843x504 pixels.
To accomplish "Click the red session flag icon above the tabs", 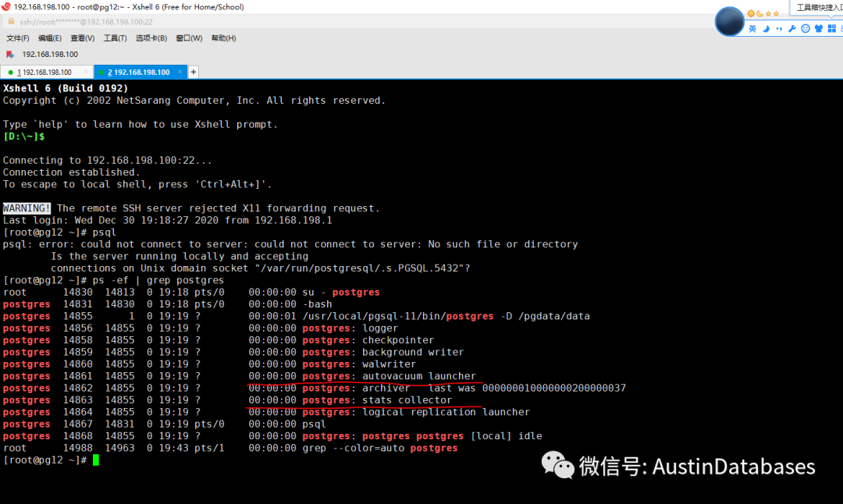I will tap(10, 53).
